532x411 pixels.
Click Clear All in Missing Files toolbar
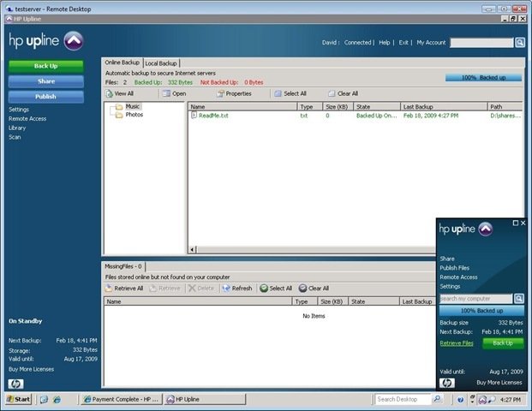[x=314, y=289]
